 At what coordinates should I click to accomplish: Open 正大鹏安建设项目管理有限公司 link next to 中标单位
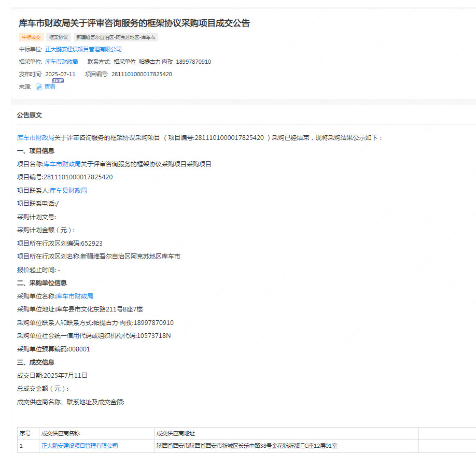(83, 49)
